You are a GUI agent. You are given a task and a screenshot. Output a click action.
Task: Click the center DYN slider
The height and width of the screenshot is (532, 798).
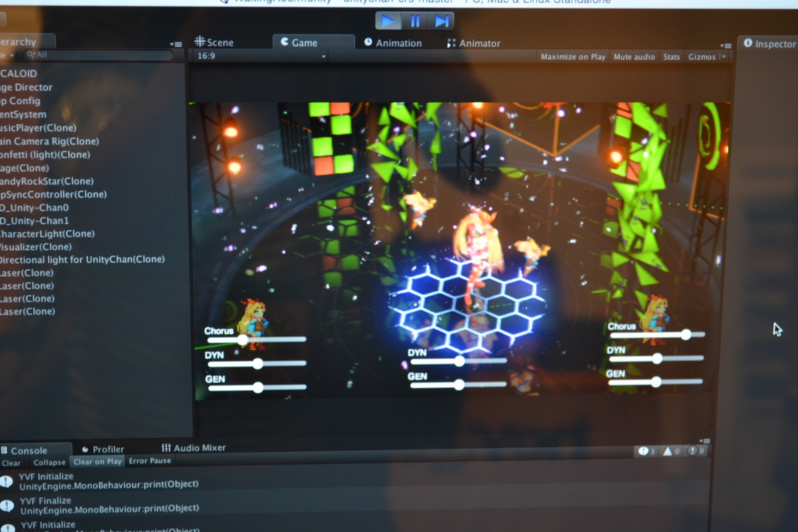point(459,360)
